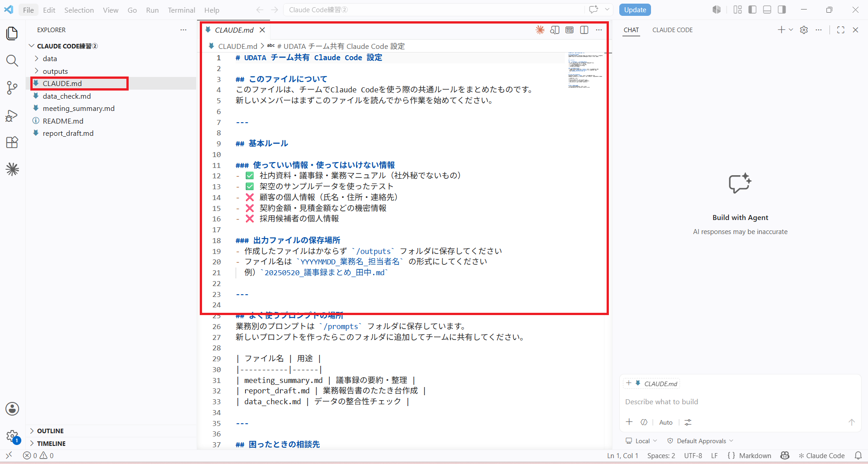Click Claude Code status bar item
Viewport: 868px width, 464px height.
click(821, 455)
